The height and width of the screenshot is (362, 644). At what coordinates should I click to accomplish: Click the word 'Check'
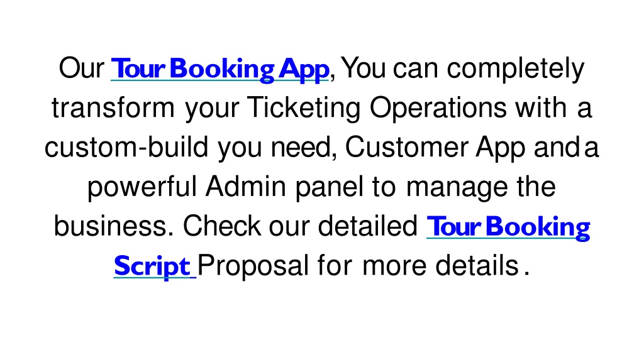(221, 226)
